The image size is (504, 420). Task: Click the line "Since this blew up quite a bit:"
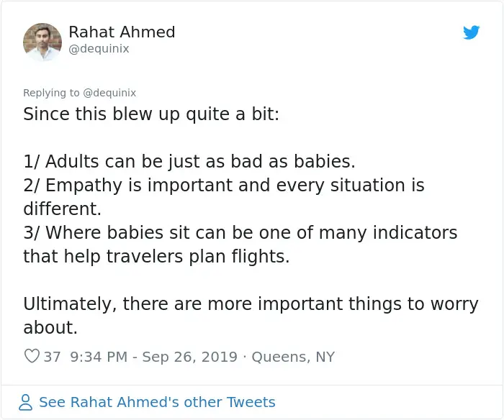(150, 114)
